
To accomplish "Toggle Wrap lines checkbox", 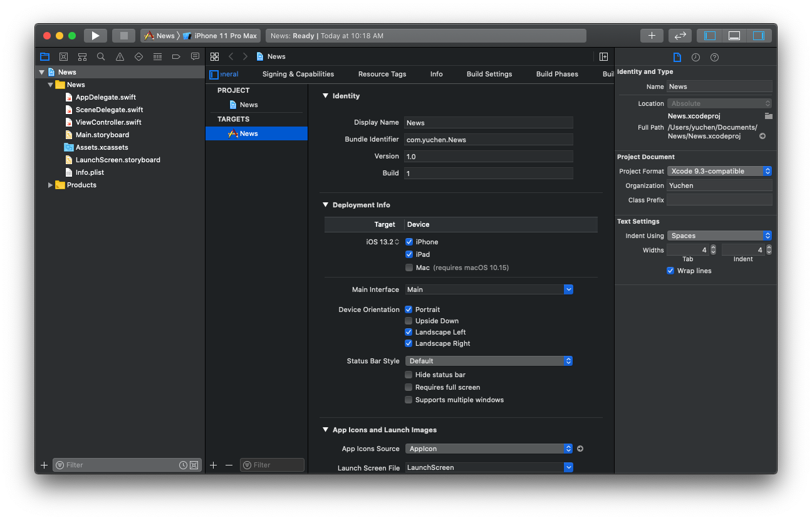I will (x=670, y=271).
